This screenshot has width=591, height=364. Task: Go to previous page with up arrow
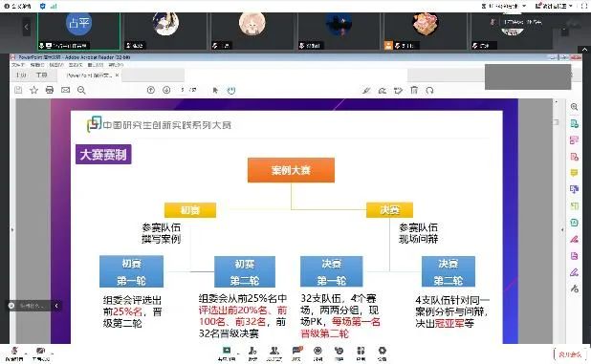point(151,90)
